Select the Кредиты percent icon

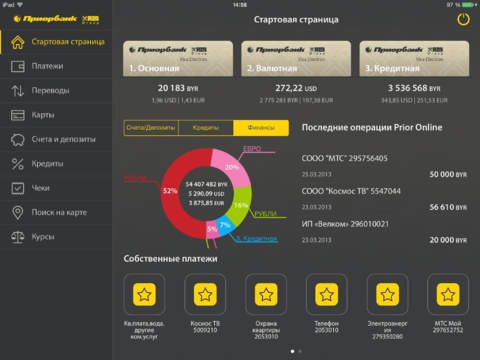(18, 164)
